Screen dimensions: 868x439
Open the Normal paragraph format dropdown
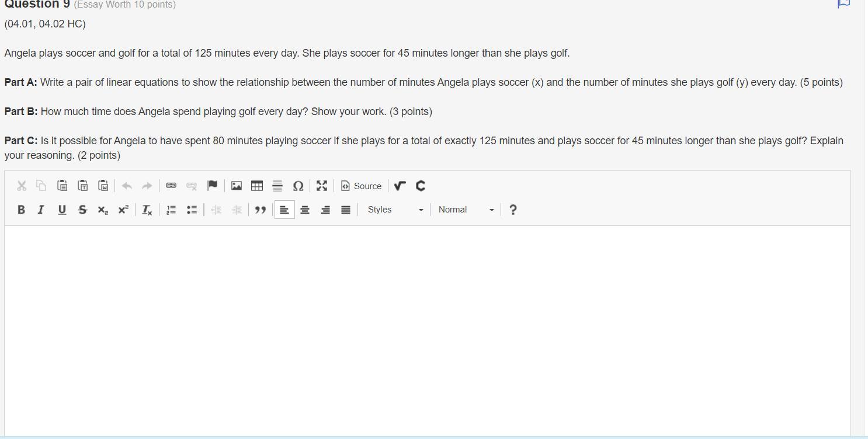point(466,210)
